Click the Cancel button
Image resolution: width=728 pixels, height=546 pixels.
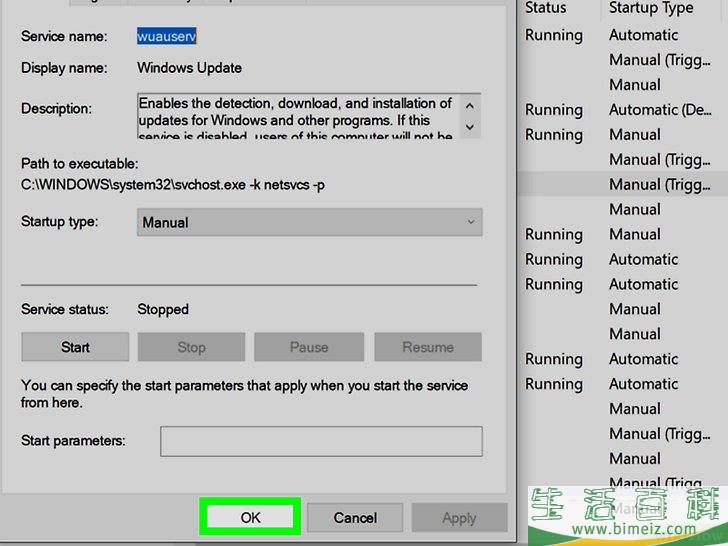coord(355,517)
